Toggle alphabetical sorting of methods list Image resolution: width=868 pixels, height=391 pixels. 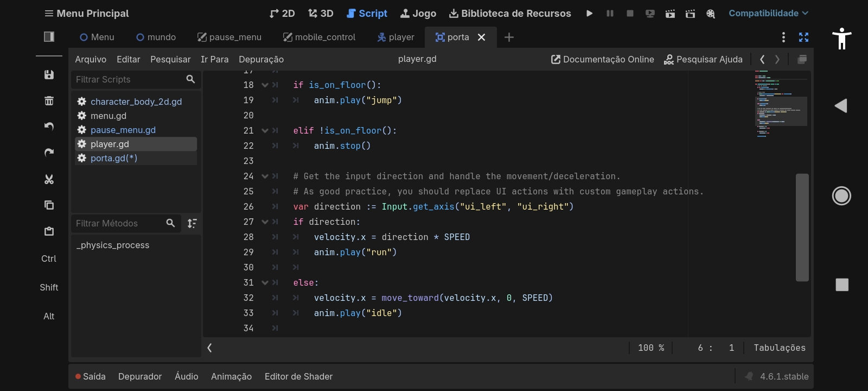click(x=192, y=223)
